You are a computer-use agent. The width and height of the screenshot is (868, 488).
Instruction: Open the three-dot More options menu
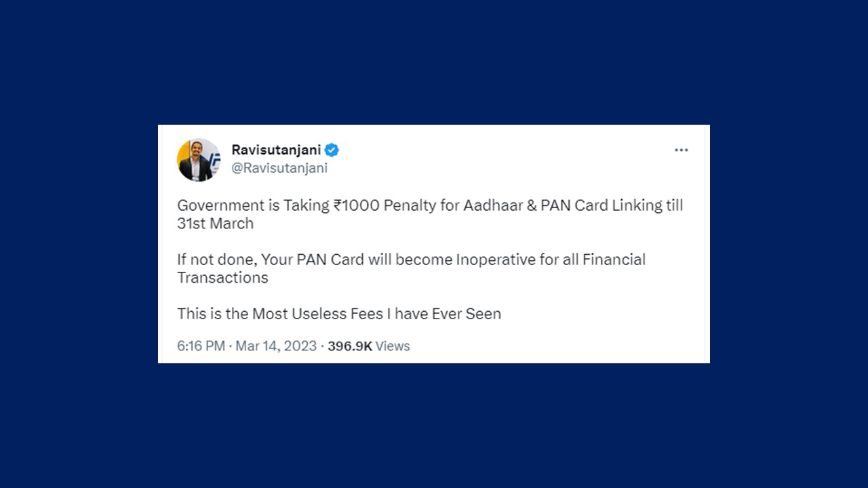[x=681, y=150]
